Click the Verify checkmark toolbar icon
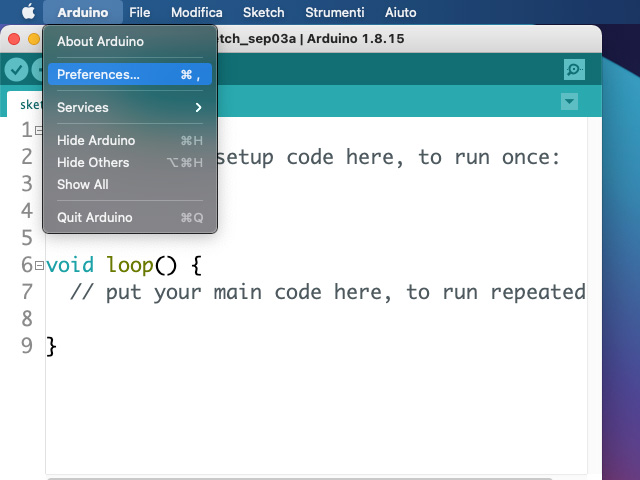This screenshot has width=640, height=480. (x=16, y=69)
